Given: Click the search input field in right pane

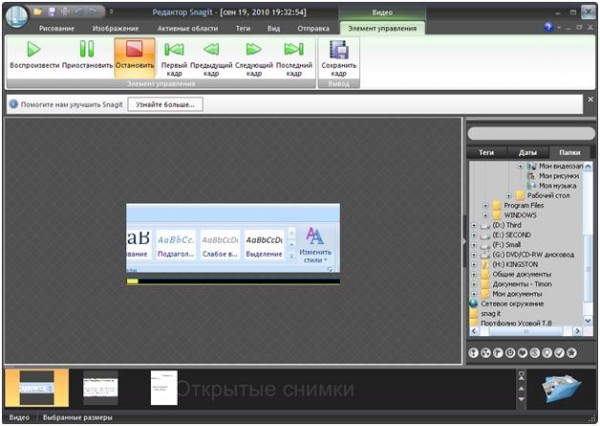Looking at the screenshot, I should [x=531, y=133].
